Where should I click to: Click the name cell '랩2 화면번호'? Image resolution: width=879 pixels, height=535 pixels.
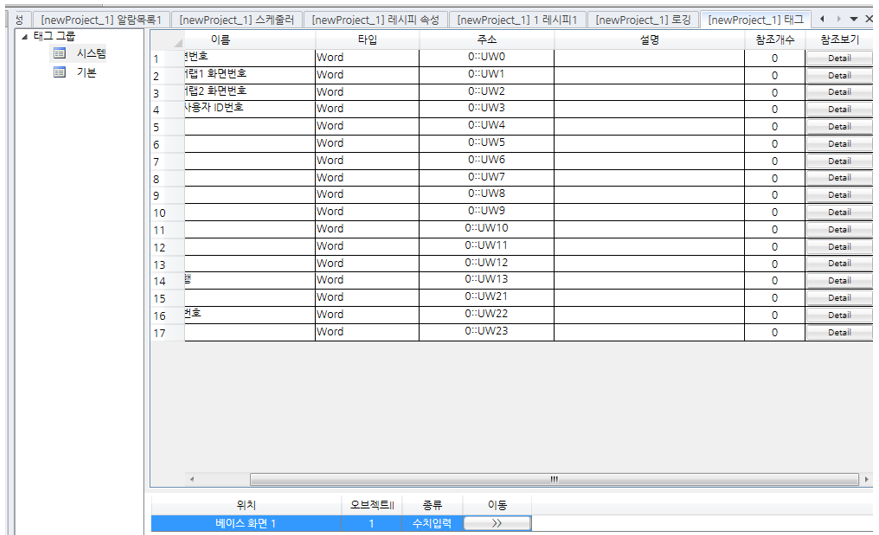pyautogui.click(x=249, y=91)
